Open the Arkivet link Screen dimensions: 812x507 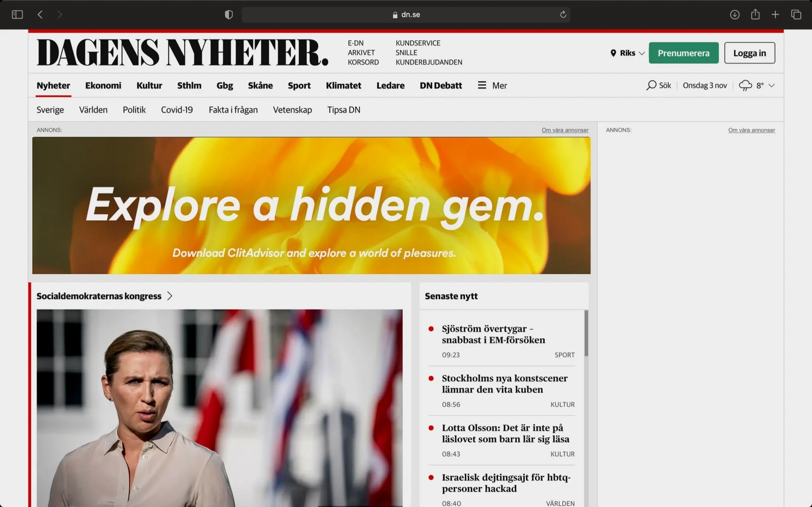coord(361,53)
